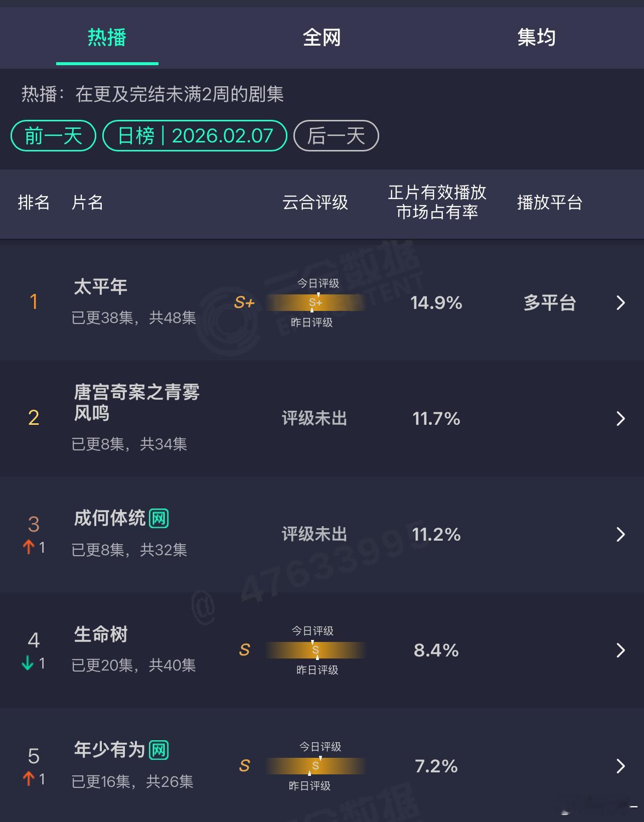Click the down-arrow rank change for 生命树
The image size is (644, 822).
click(28, 664)
